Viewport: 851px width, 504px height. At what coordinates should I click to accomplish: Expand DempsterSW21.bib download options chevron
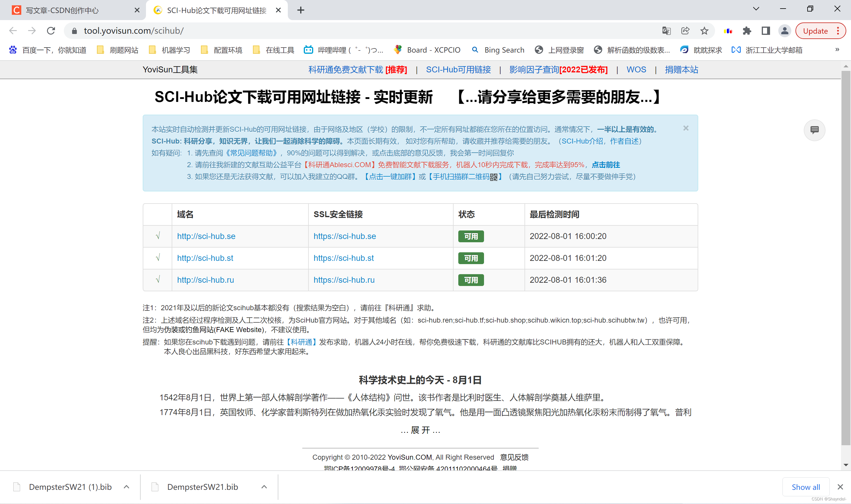click(264, 487)
